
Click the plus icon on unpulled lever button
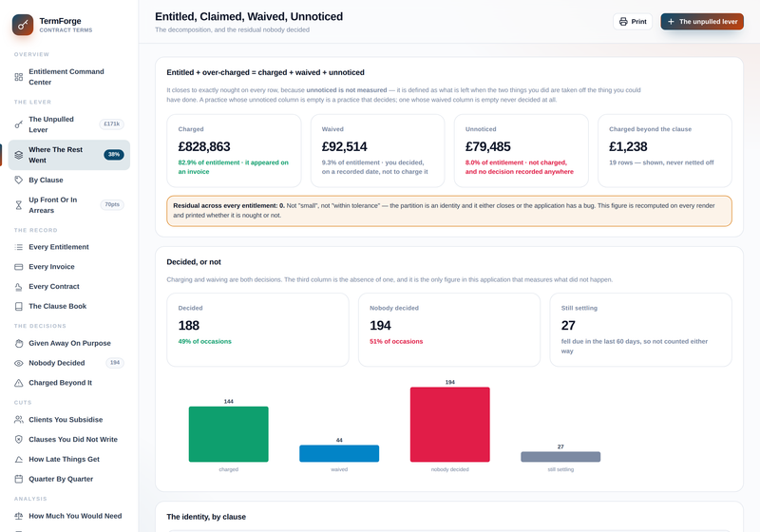671,21
